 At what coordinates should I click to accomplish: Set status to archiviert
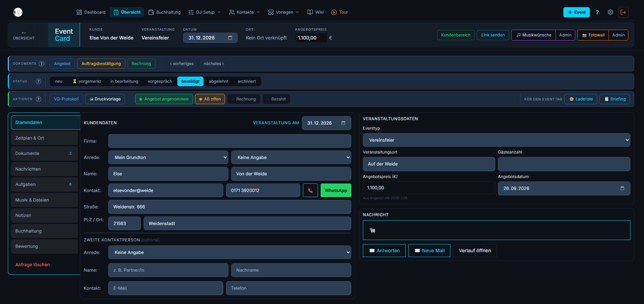coord(247,81)
